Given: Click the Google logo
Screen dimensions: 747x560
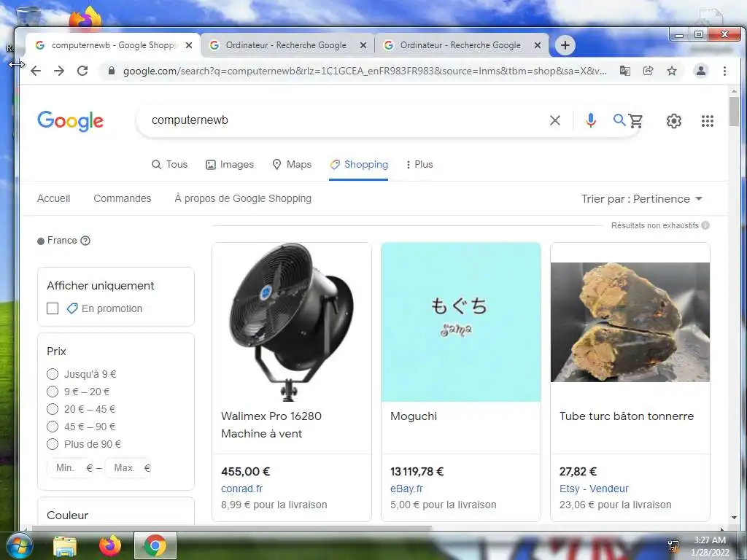Looking at the screenshot, I should pyautogui.click(x=71, y=121).
